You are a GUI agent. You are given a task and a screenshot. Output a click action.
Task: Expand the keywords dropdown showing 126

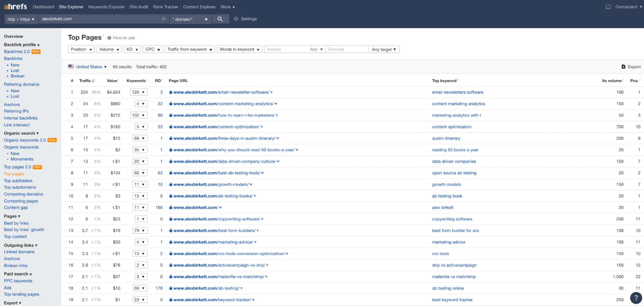click(139, 92)
